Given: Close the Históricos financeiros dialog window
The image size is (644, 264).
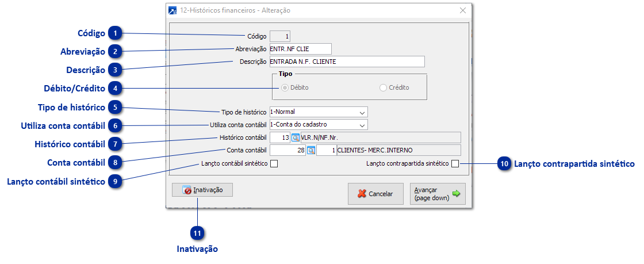Looking at the screenshot, I should [463, 10].
